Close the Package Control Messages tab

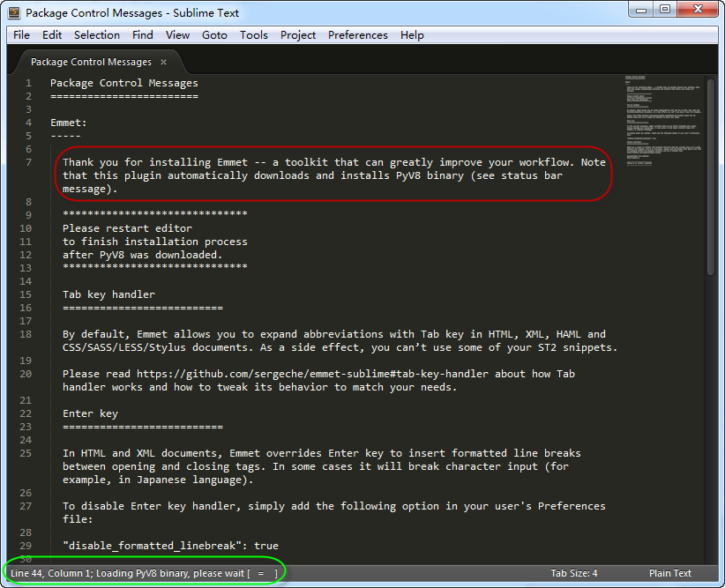tap(162, 62)
